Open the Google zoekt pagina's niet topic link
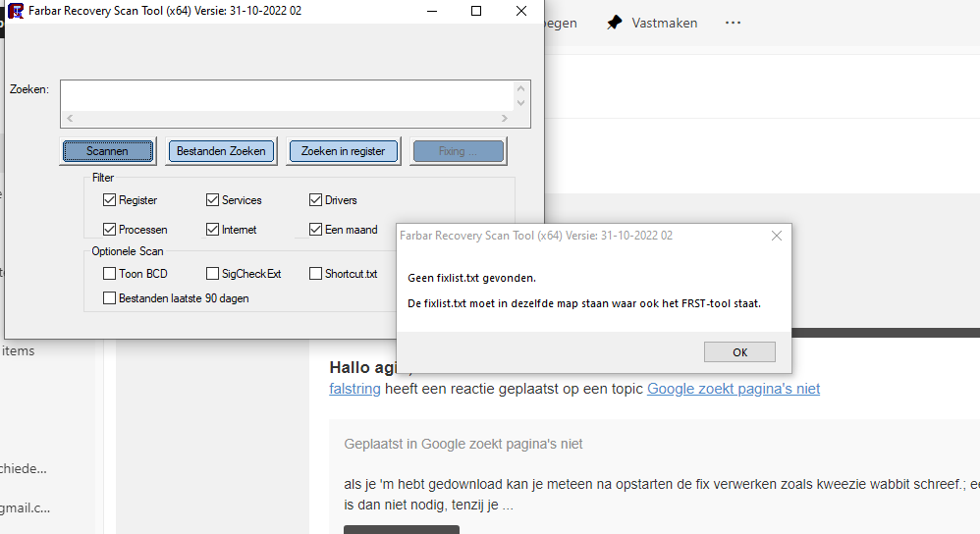This screenshot has height=534, width=980. pyautogui.click(x=734, y=389)
